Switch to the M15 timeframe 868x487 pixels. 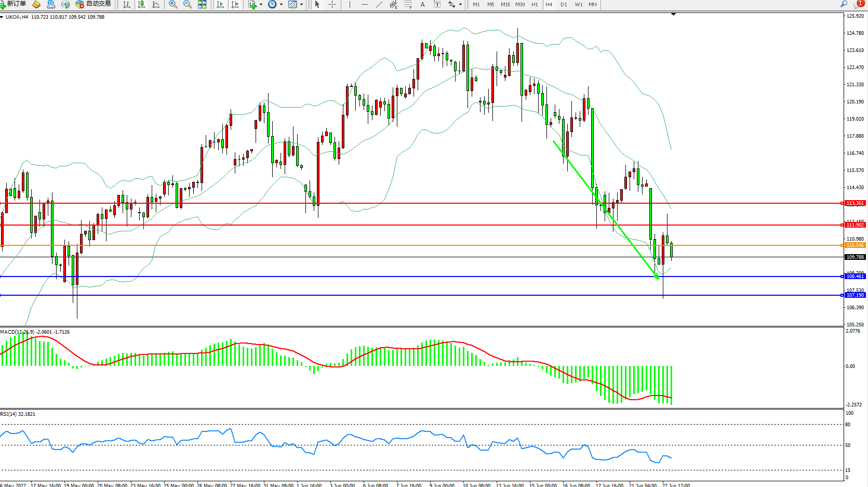click(505, 4)
